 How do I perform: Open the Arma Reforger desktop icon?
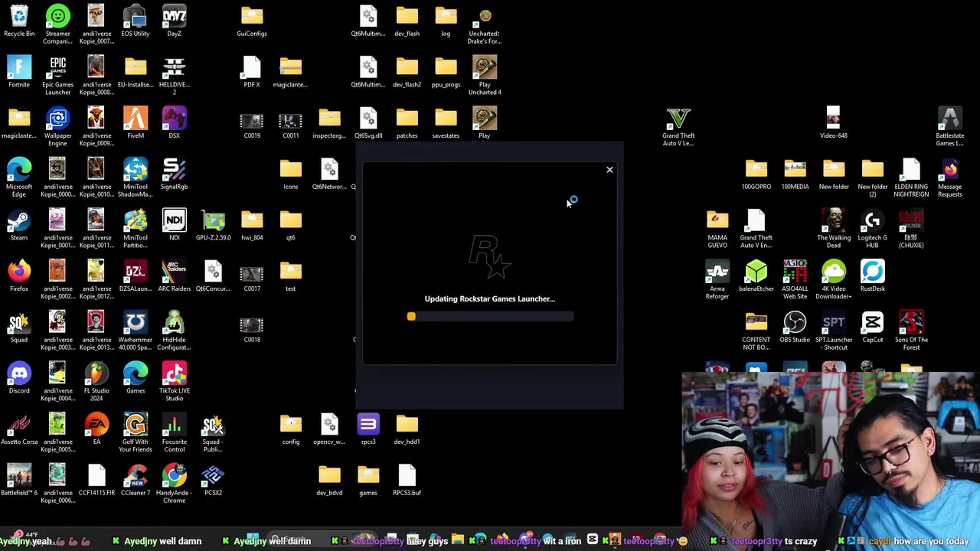pyautogui.click(x=717, y=279)
